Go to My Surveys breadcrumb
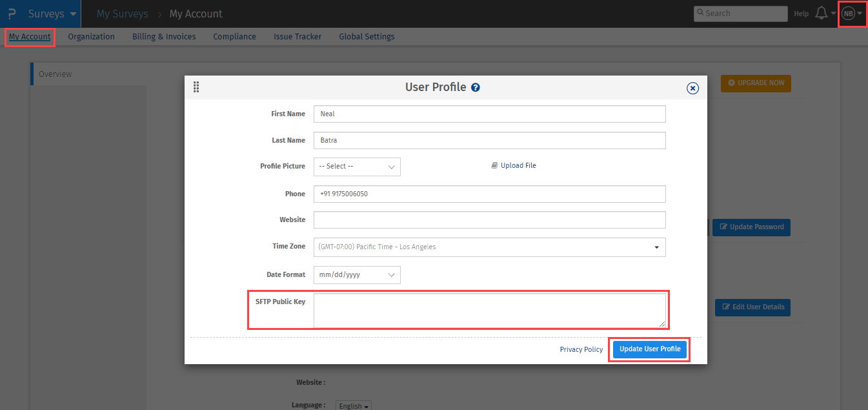This screenshot has width=868, height=410. 122,14
